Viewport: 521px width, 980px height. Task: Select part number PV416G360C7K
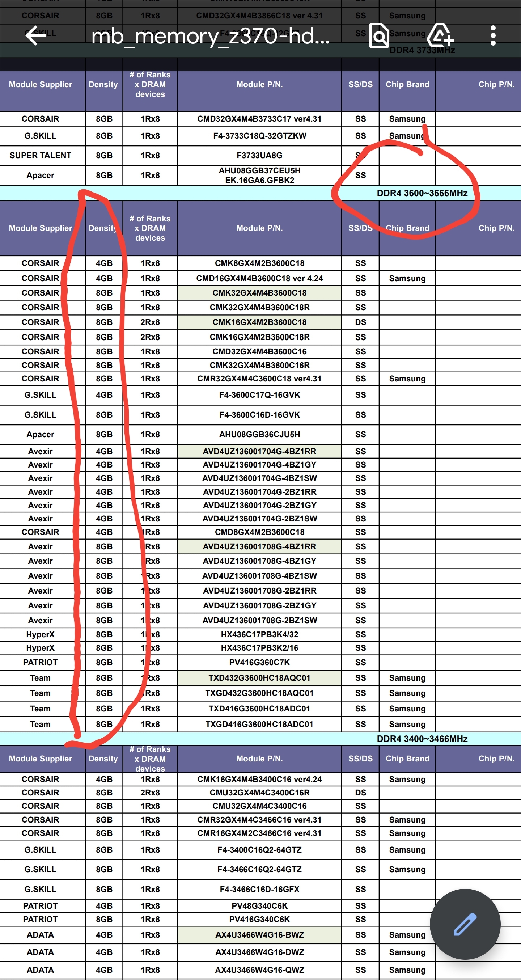point(259,662)
